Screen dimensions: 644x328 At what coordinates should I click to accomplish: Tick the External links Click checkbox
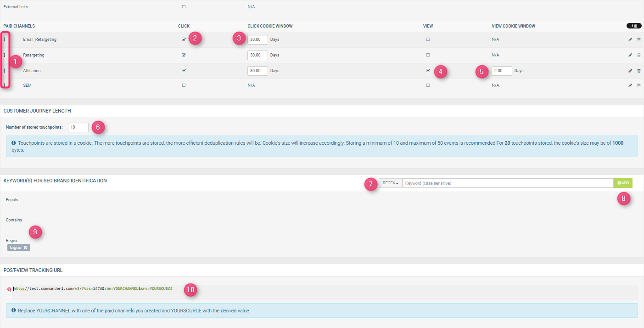coord(184,7)
